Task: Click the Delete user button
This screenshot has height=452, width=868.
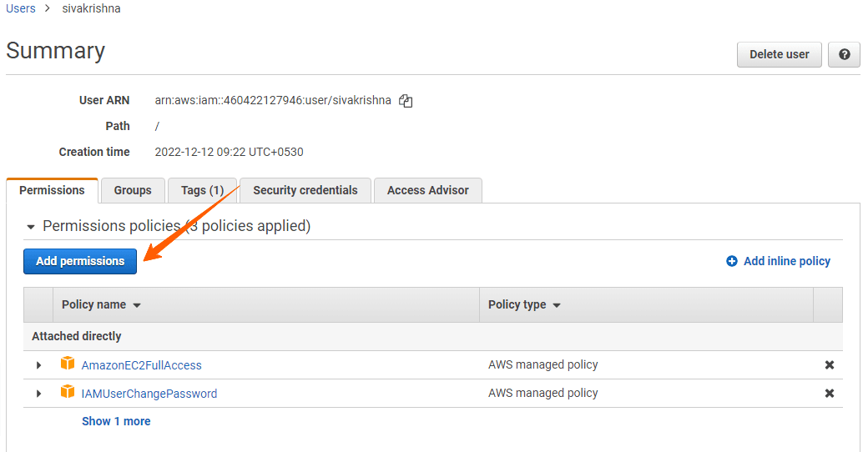Action: [x=779, y=55]
